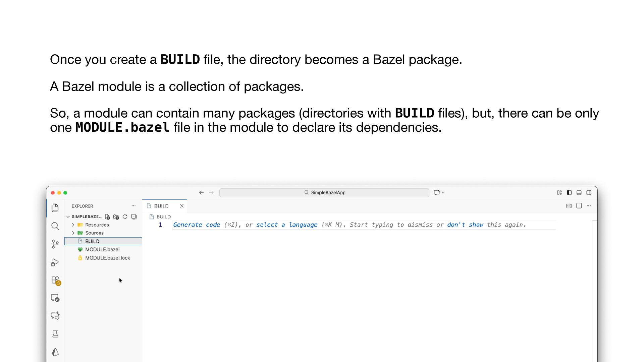Click the New Folder icon in Explorer
This screenshot has height=362, width=644.
tap(116, 217)
